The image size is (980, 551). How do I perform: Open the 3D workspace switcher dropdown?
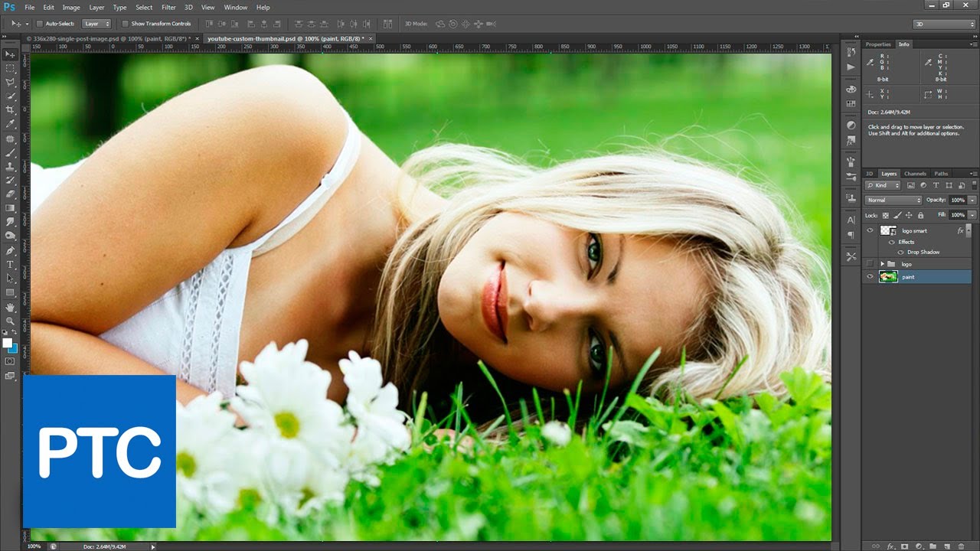[x=945, y=24]
